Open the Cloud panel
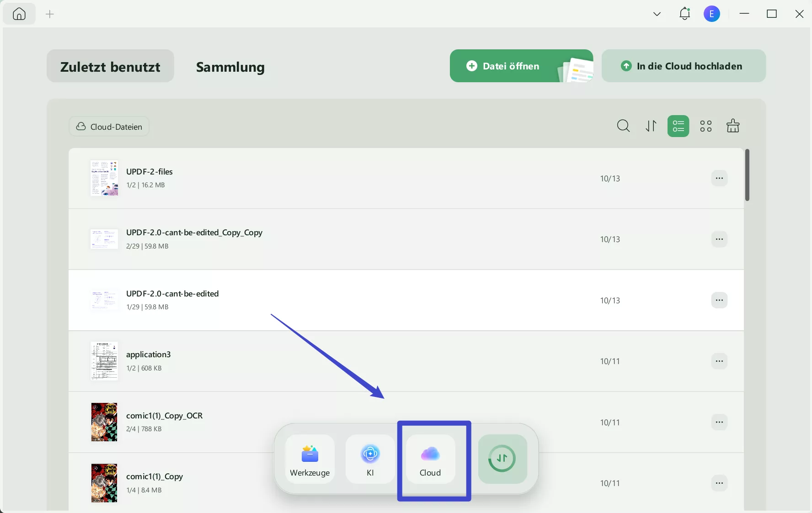 [430, 459]
